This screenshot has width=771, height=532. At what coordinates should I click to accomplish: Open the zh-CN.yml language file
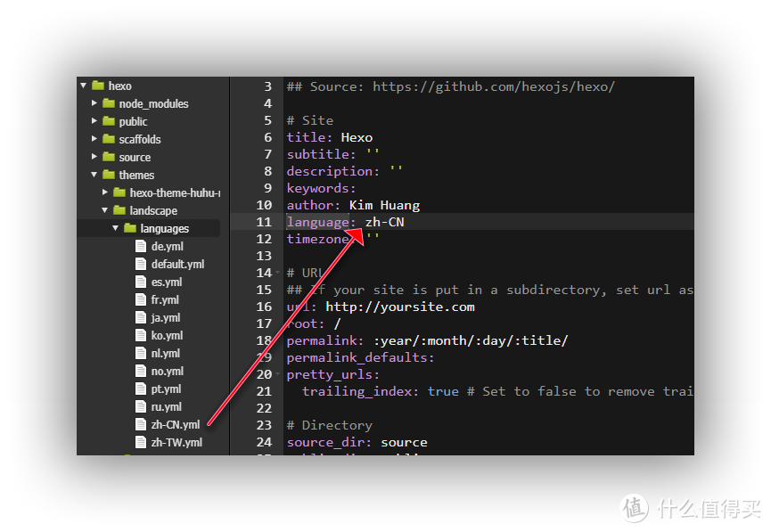(176, 425)
